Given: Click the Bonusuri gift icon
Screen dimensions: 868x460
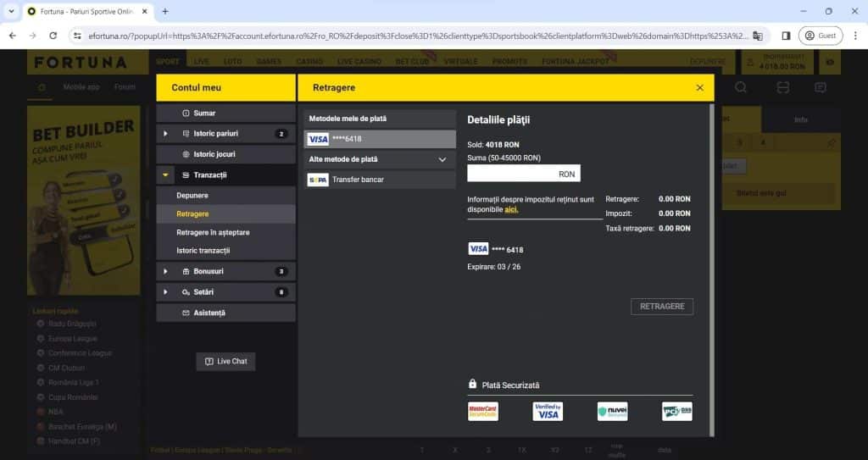Looking at the screenshot, I should coord(186,271).
